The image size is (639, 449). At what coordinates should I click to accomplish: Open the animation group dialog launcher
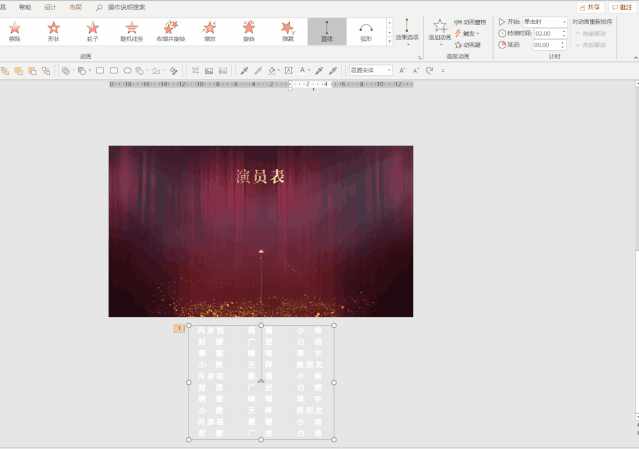pos(420,58)
